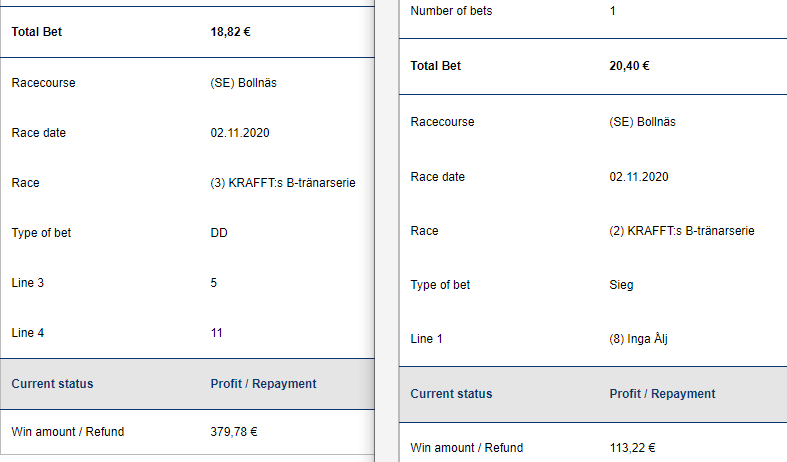Click the Line 4 value 11

(217, 333)
